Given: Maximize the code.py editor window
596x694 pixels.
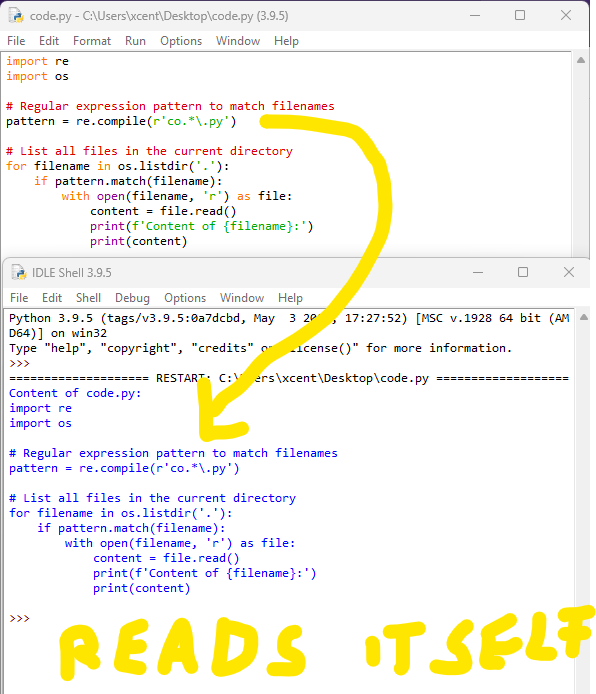Looking at the screenshot, I should click(x=520, y=15).
